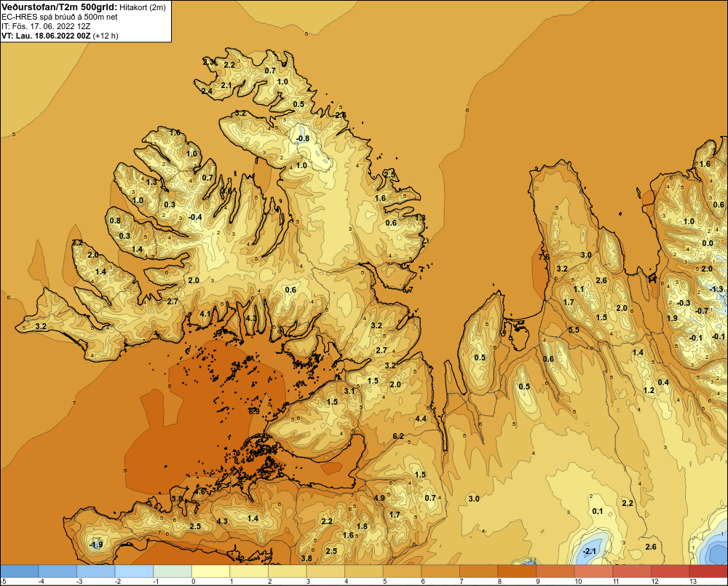The width and height of the screenshot is (728, 586).
Task: Click the '5.8' temperature label
Action: [x=178, y=499]
